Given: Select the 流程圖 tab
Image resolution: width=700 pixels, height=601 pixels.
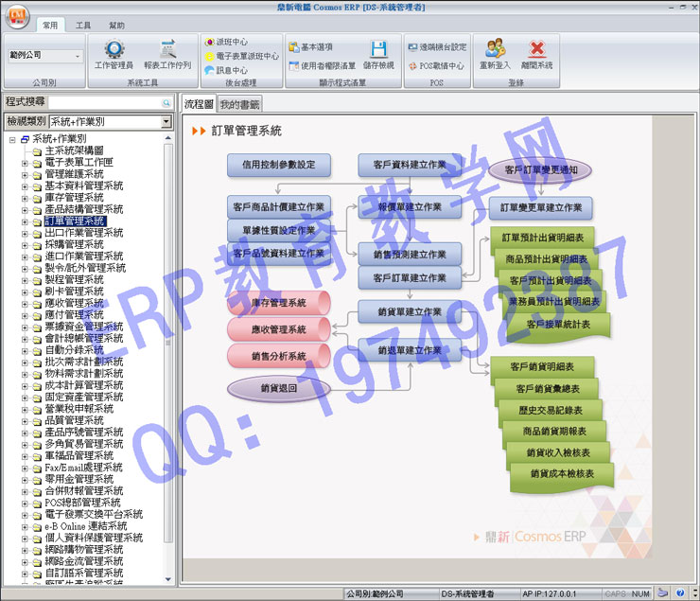Looking at the screenshot, I should [x=199, y=104].
